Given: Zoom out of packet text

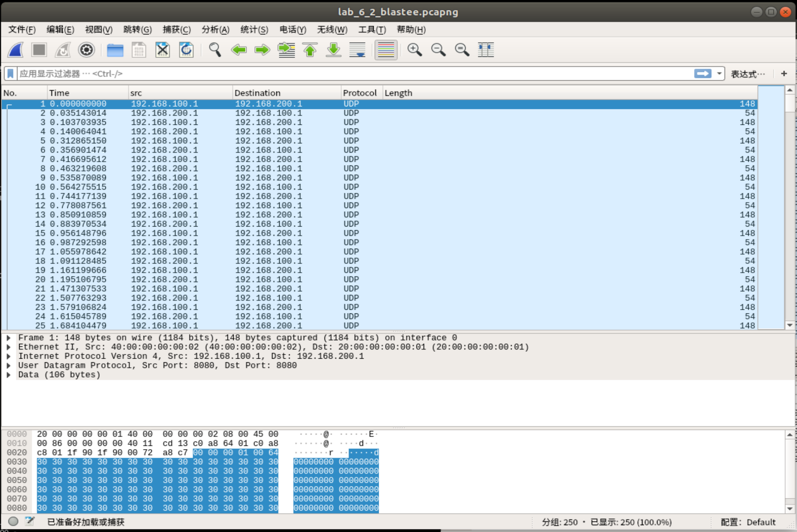Looking at the screenshot, I should tap(438, 50).
